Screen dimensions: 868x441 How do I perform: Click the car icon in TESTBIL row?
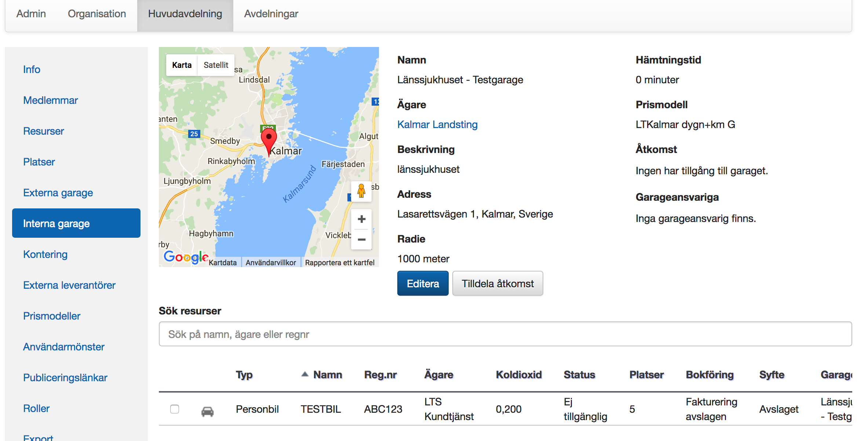point(207,411)
